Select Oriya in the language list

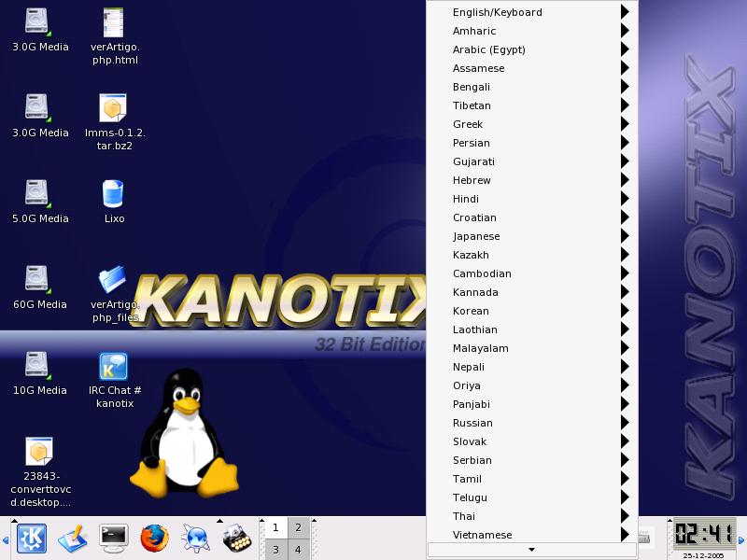[x=532, y=385]
